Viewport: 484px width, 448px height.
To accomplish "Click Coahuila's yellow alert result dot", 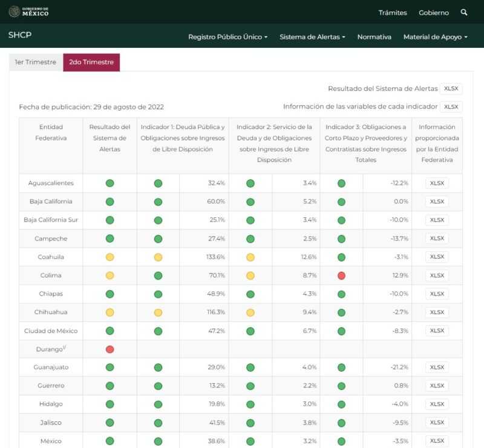I will [x=110, y=257].
